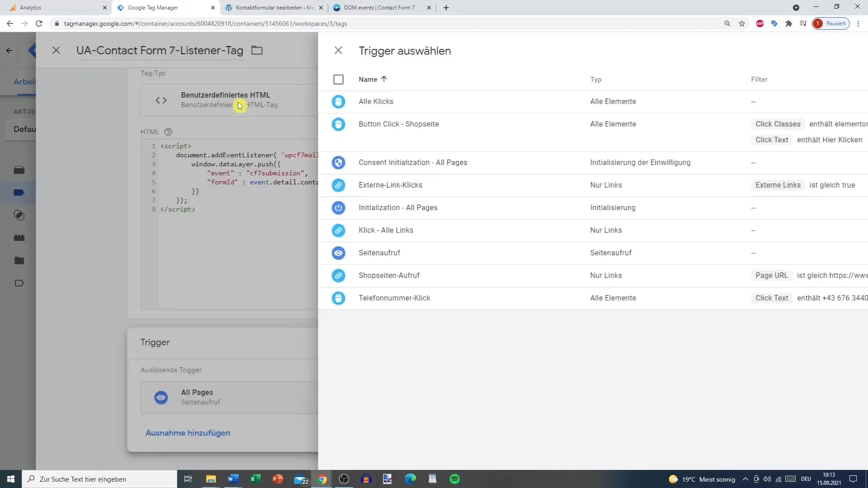Open Chrome three-dot menu
868x488 pixels.
click(858, 23)
